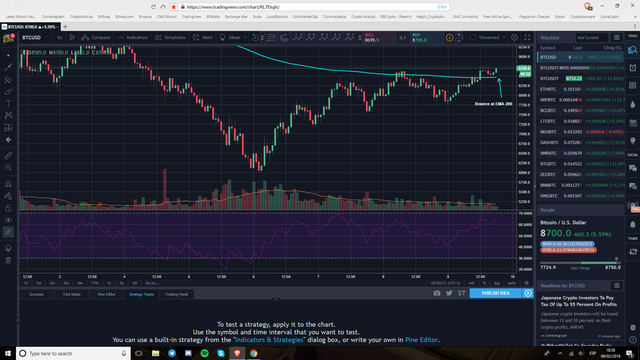Select the prediction and measurement tool
The image size is (640, 360).
click(x=8, y=128)
